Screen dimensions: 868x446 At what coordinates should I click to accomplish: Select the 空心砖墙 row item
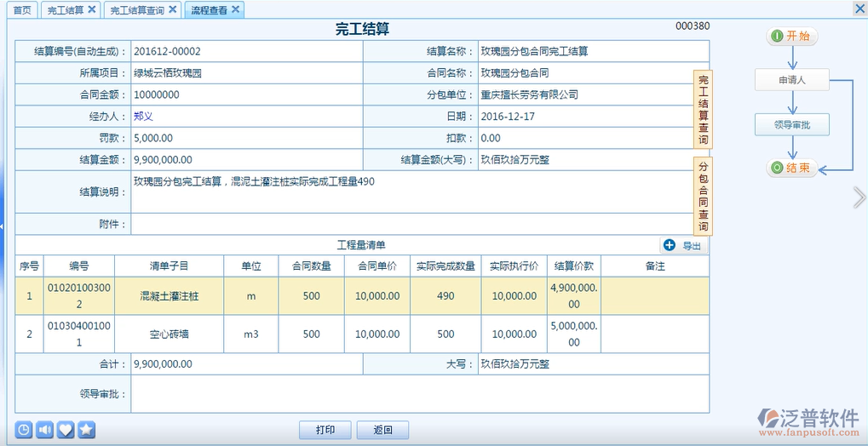pos(169,334)
